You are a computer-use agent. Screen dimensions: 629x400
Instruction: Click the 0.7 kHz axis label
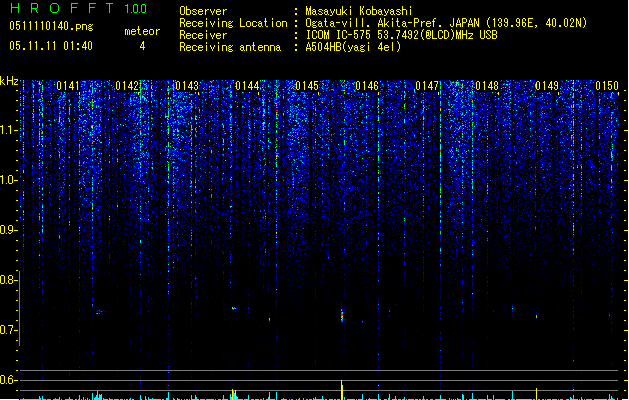(x=8, y=330)
